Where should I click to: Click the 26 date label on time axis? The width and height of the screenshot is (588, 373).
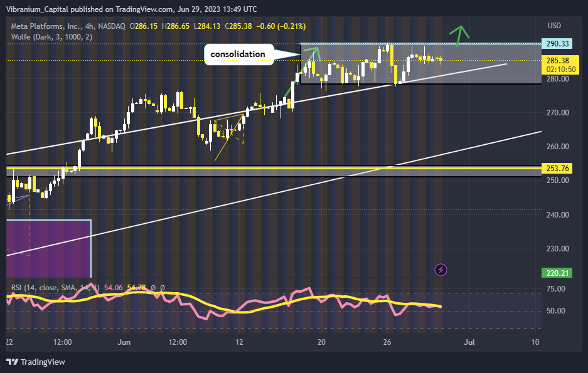click(387, 342)
